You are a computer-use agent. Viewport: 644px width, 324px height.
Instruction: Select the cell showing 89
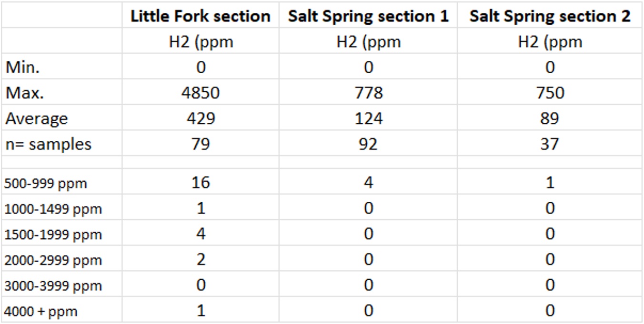click(x=550, y=118)
